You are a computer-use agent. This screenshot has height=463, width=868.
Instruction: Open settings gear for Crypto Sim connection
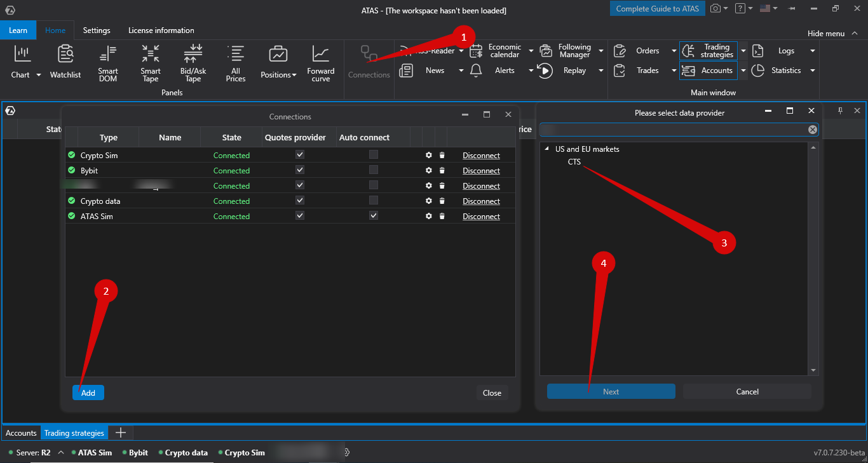point(429,156)
